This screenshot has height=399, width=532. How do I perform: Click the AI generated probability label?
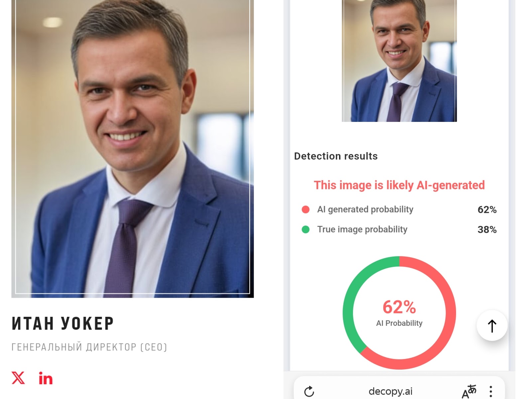[x=365, y=209]
